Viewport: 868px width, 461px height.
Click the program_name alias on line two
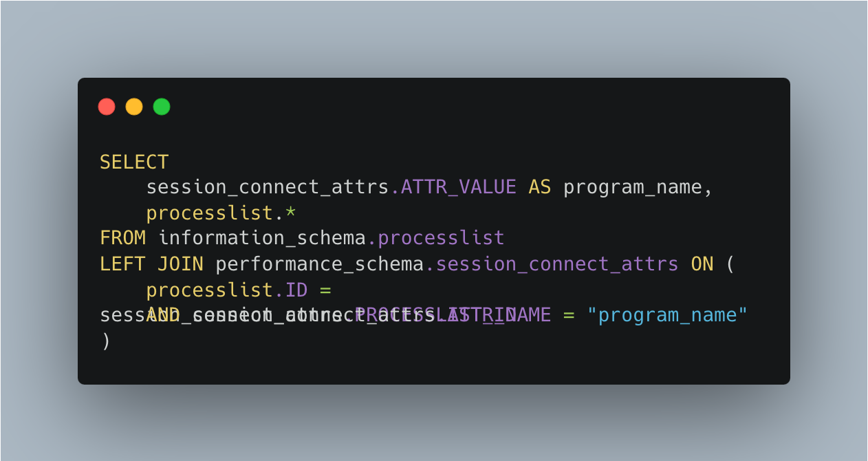[632, 188]
